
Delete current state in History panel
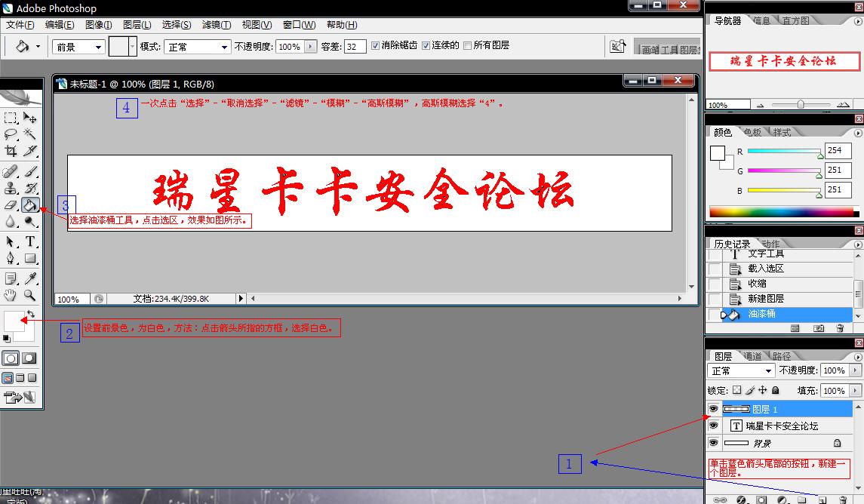(x=841, y=328)
